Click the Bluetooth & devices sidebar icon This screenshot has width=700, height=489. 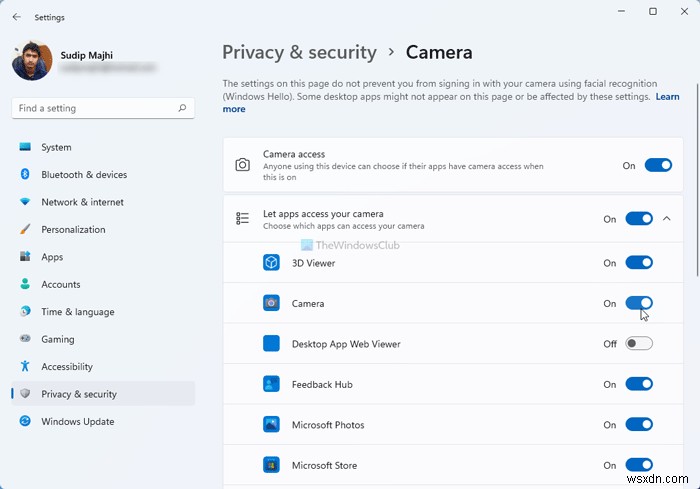[x=25, y=174]
